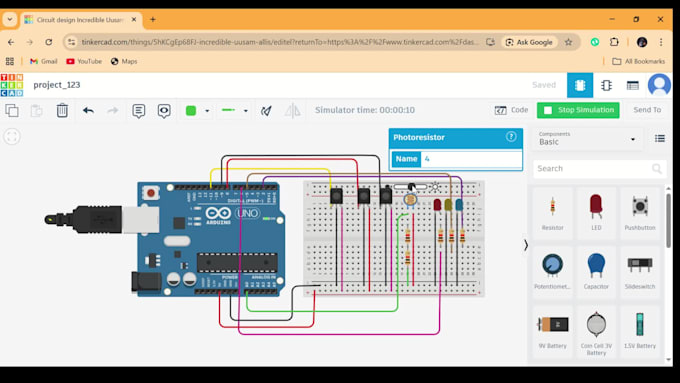Click the rotate component icon
680x383 pixels.
[x=266, y=111]
